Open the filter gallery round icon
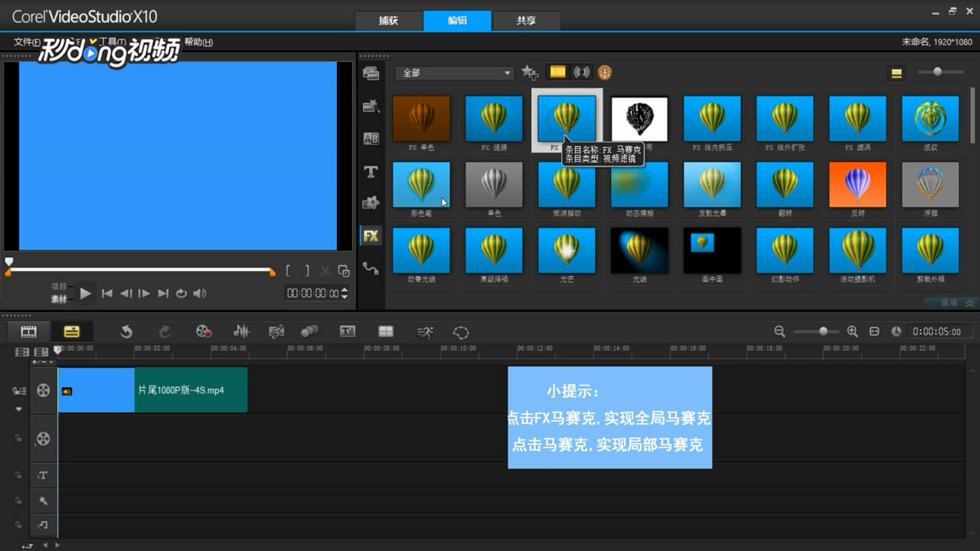The image size is (980, 551). point(605,73)
